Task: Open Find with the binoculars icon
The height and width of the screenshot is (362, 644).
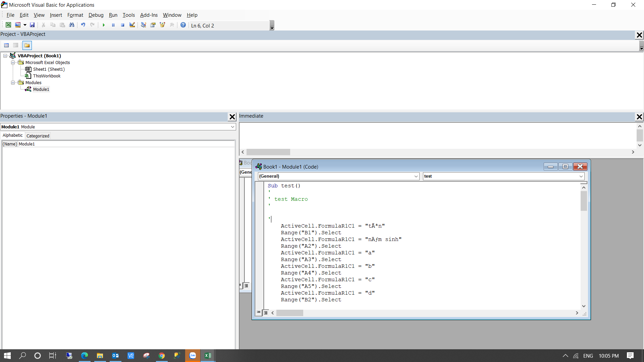Action: (71, 25)
